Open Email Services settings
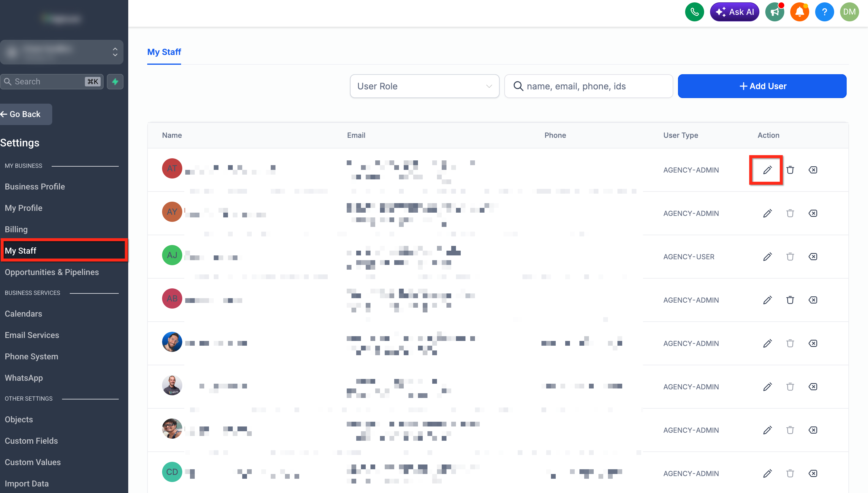 pyautogui.click(x=32, y=335)
